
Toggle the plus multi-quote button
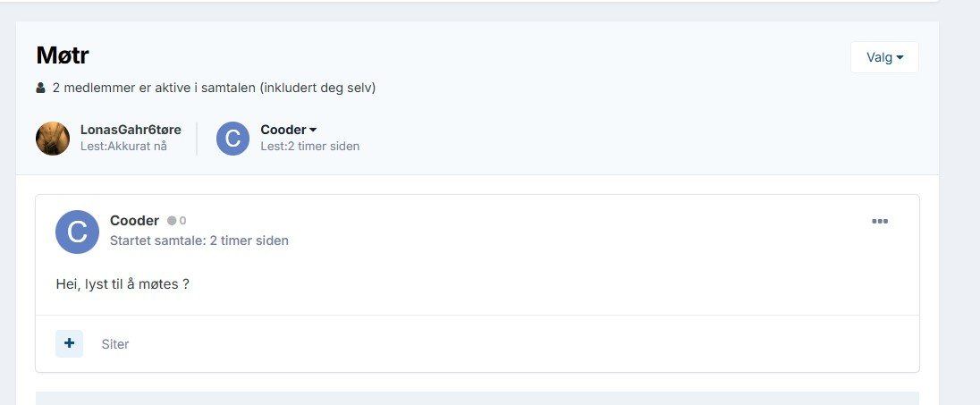(x=70, y=343)
